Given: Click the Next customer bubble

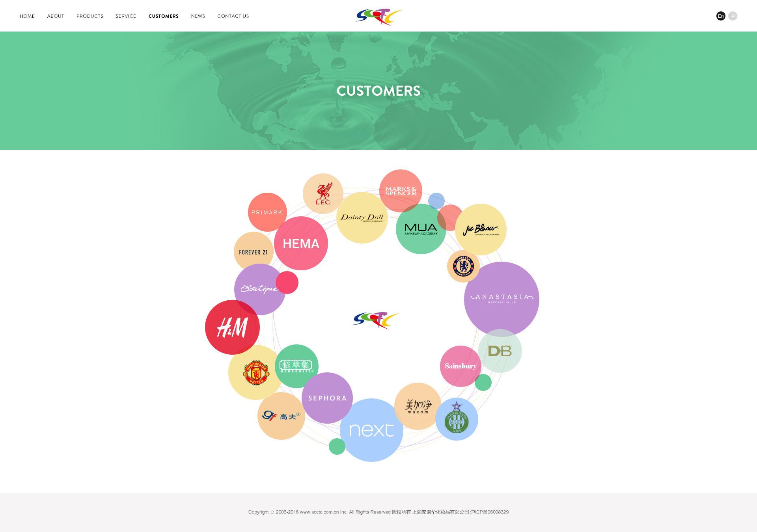Looking at the screenshot, I should (x=371, y=428).
